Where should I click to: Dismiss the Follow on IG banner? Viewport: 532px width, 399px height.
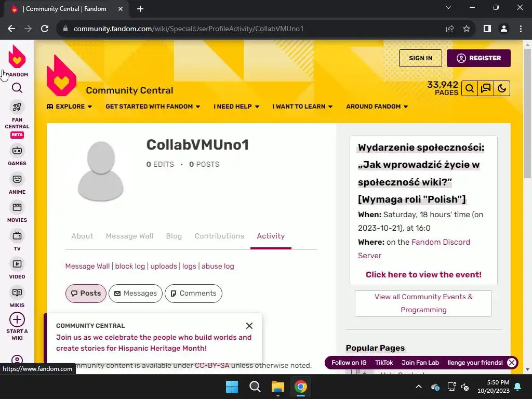tap(512, 363)
